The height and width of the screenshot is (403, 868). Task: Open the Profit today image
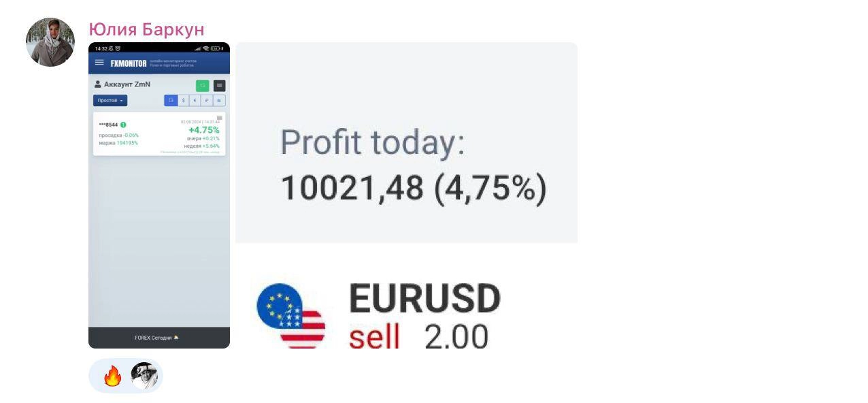coord(406,143)
